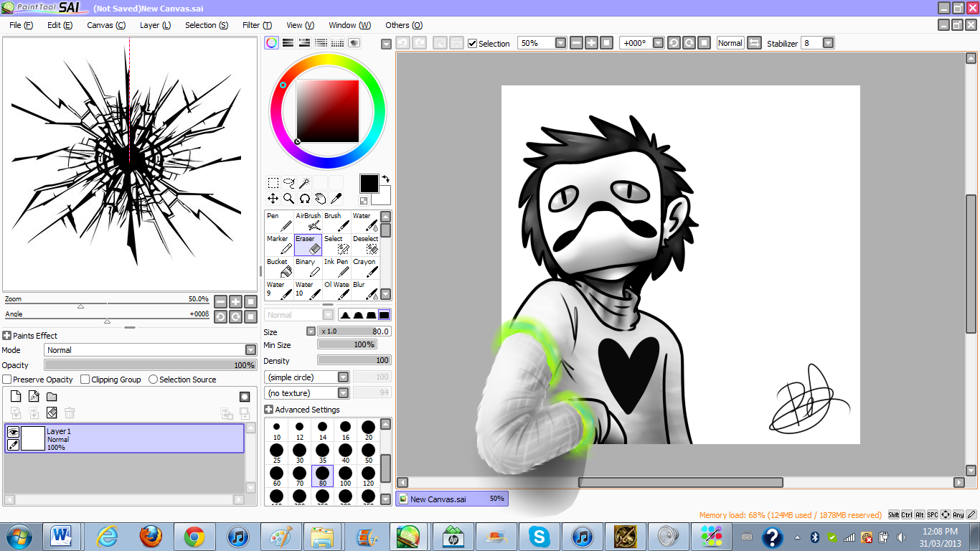Toggle the Selection checkbox in toolbar

click(x=472, y=43)
